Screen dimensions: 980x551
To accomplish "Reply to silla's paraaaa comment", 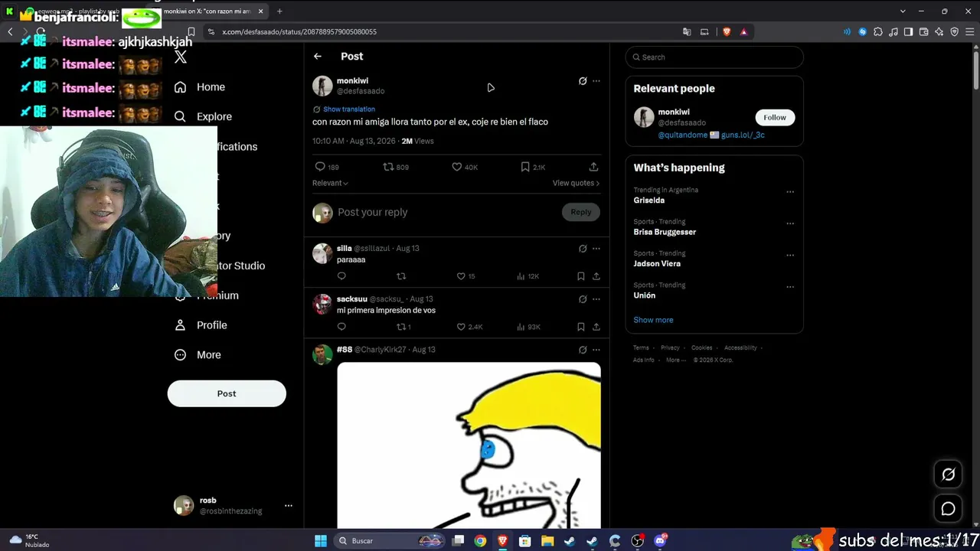I will [341, 276].
